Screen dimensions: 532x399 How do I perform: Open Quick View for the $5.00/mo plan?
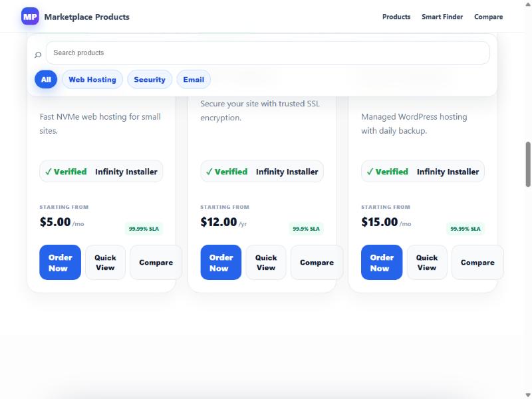click(105, 262)
